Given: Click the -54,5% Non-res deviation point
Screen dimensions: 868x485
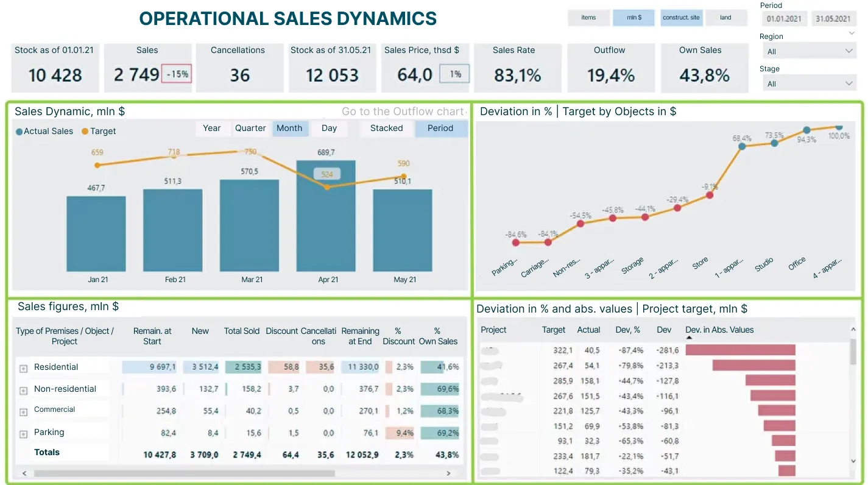Looking at the screenshot, I should 580,224.
